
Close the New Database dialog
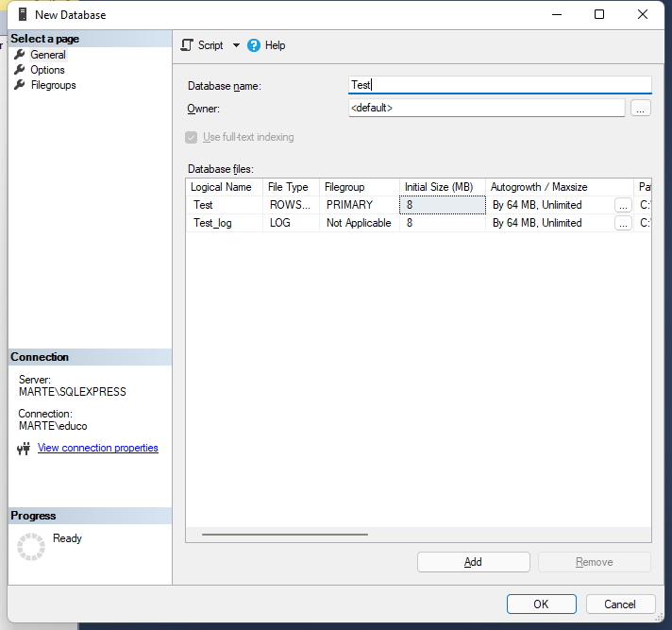pyautogui.click(x=643, y=14)
